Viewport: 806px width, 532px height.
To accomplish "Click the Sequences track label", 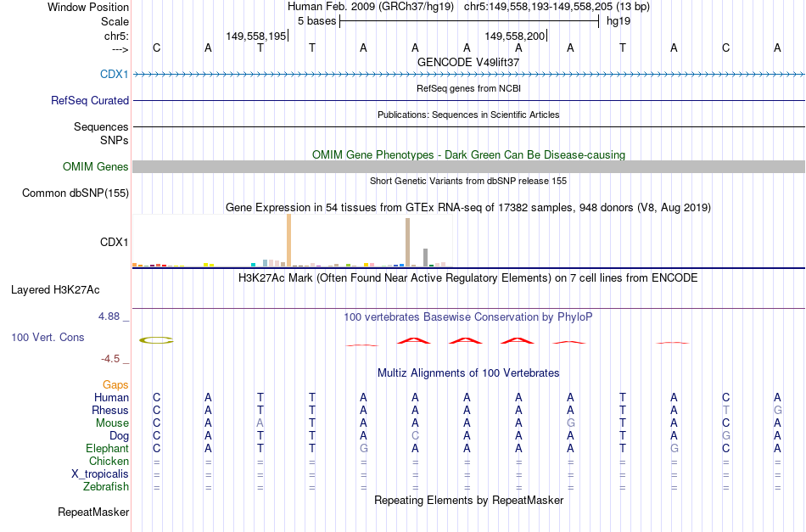I will click(x=101, y=126).
